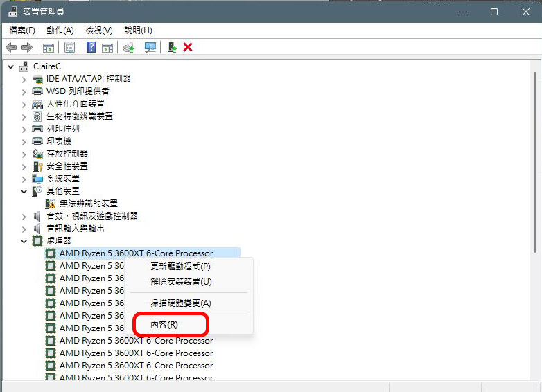
Task: Open the 檢視(V) menu
Action: tap(99, 30)
